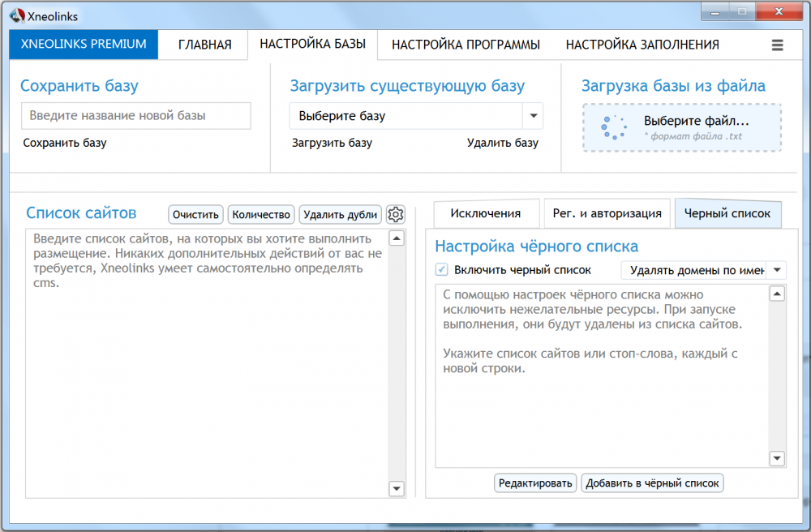Switch to the ГЛАВНАЯ tab
811x532 pixels.
click(x=205, y=45)
